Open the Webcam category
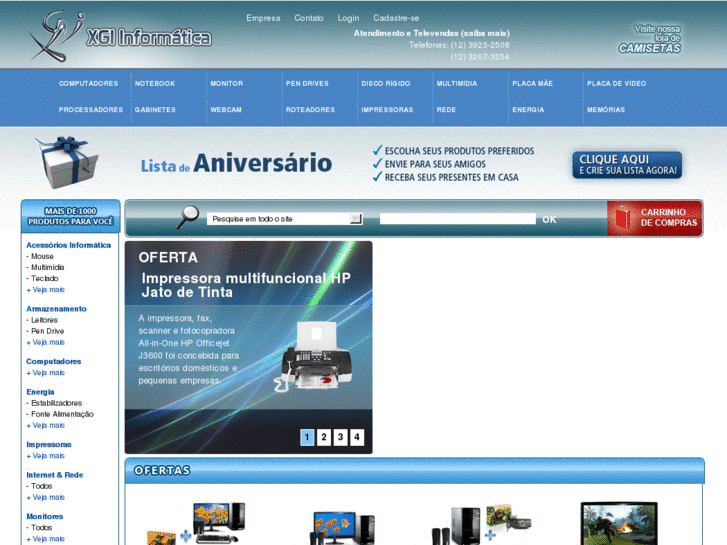Viewport: 727px width, 545px height. (226, 110)
